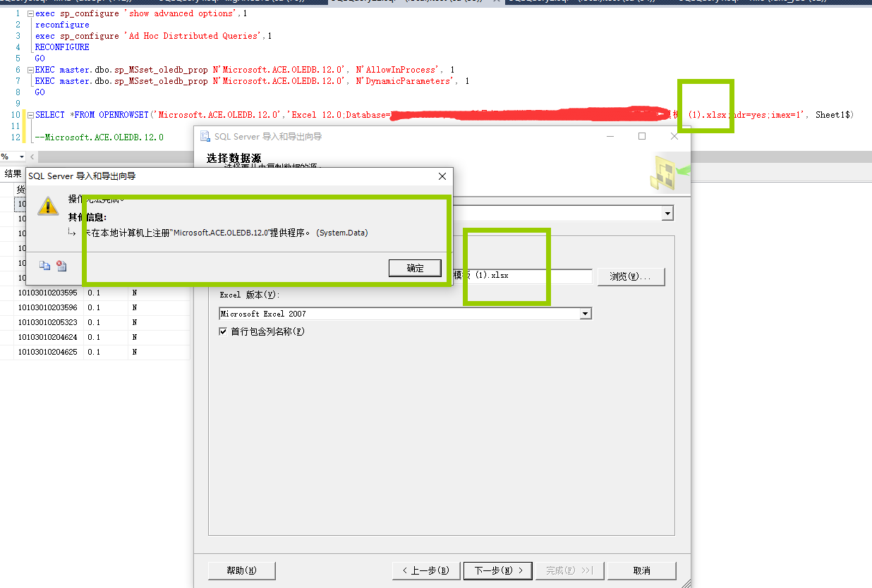The image size is (872, 588).
Task: Close the error dialog with its X button
Action: coord(442,176)
